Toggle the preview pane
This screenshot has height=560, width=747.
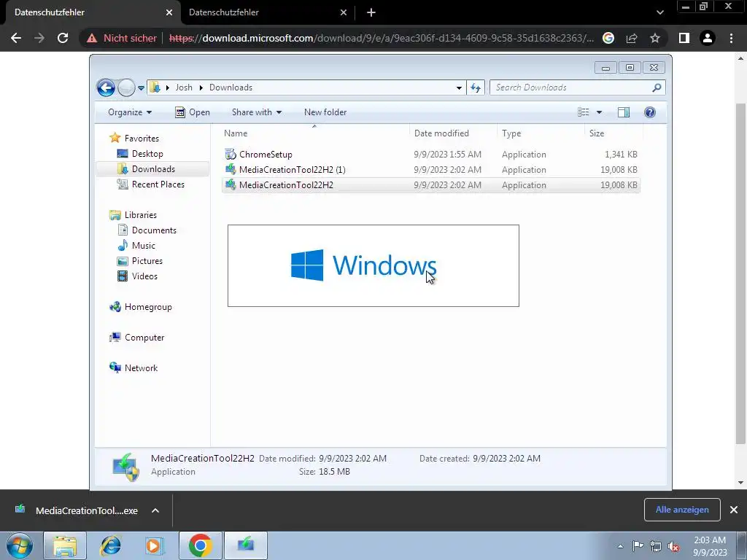(x=624, y=112)
